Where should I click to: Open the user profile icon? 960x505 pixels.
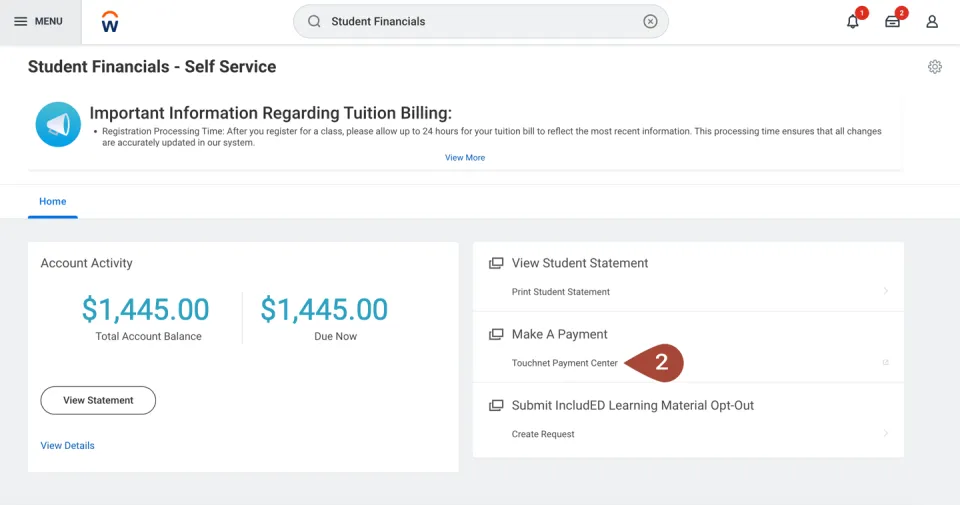pos(932,22)
